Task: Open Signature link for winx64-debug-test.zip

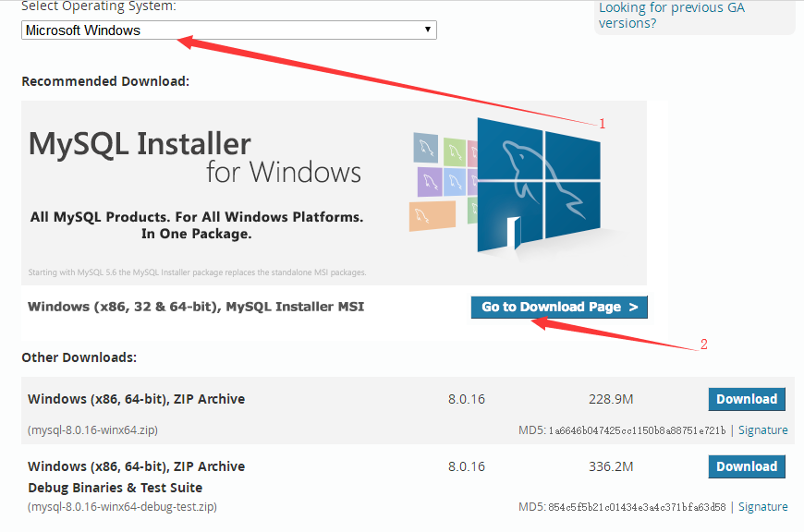Action: coord(763,507)
